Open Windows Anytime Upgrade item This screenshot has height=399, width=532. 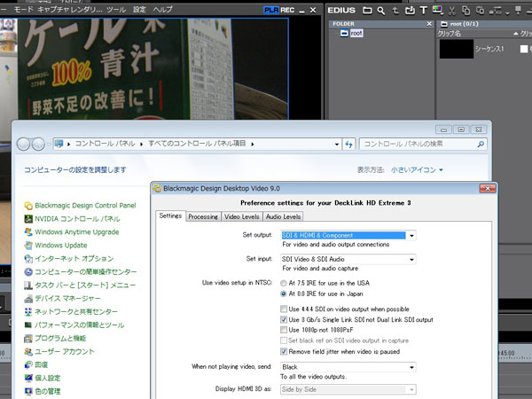click(x=72, y=232)
